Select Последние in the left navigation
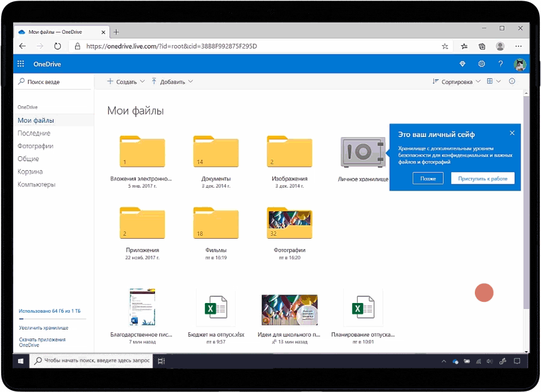The height and width of the screenshot is (392, 541). click(x=34, y=133)
